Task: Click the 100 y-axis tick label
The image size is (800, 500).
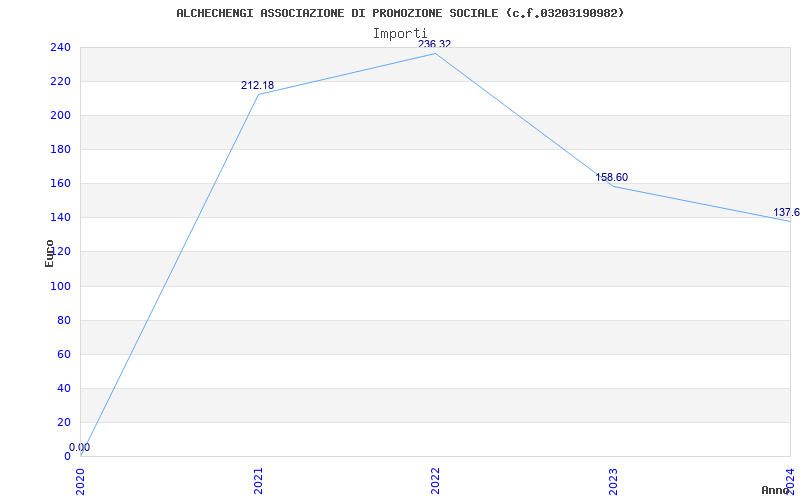Action: [x=60, y=286]
